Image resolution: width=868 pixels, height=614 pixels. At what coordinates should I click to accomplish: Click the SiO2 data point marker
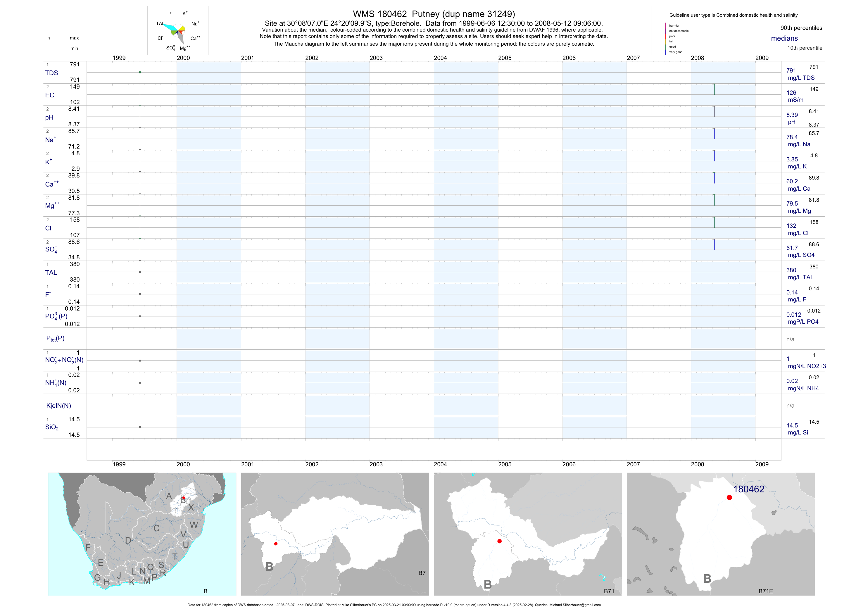[140, 427]
